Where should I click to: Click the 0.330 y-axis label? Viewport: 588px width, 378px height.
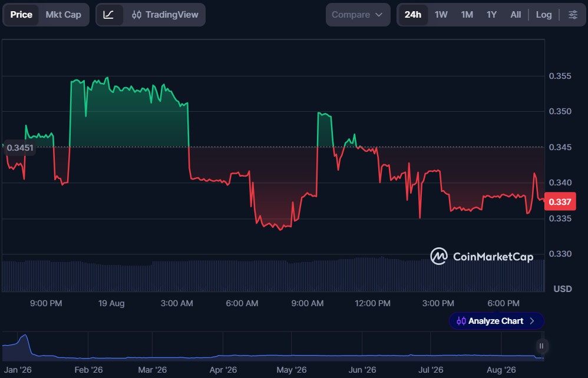pos(560,254)
